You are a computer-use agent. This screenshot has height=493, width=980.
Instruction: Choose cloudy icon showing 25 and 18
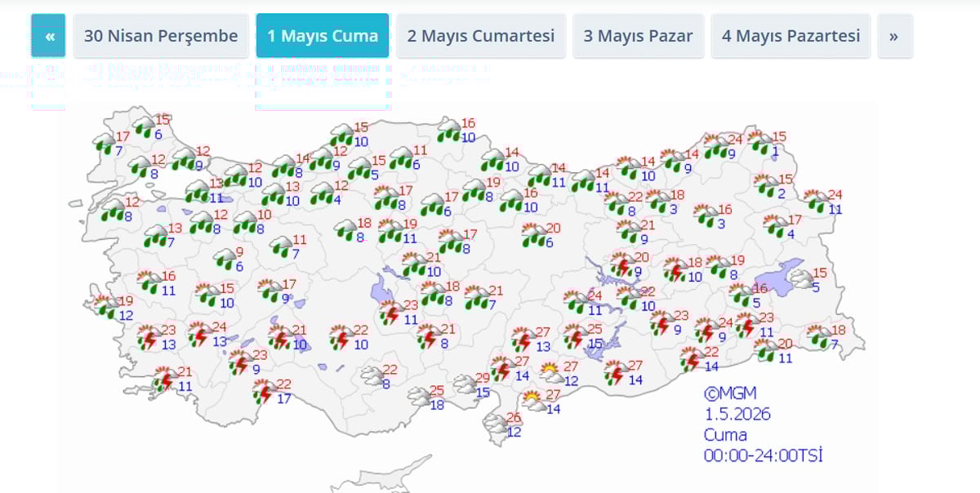click(419, 398)
